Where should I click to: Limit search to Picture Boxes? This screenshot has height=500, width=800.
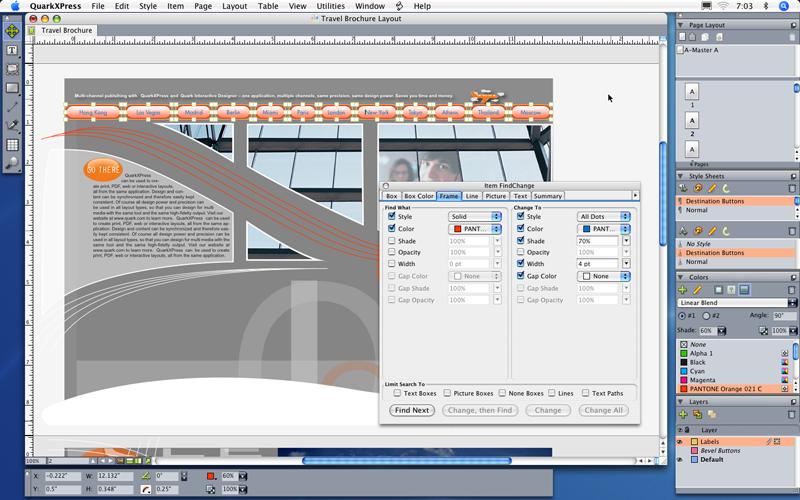[x=447, y=393]
